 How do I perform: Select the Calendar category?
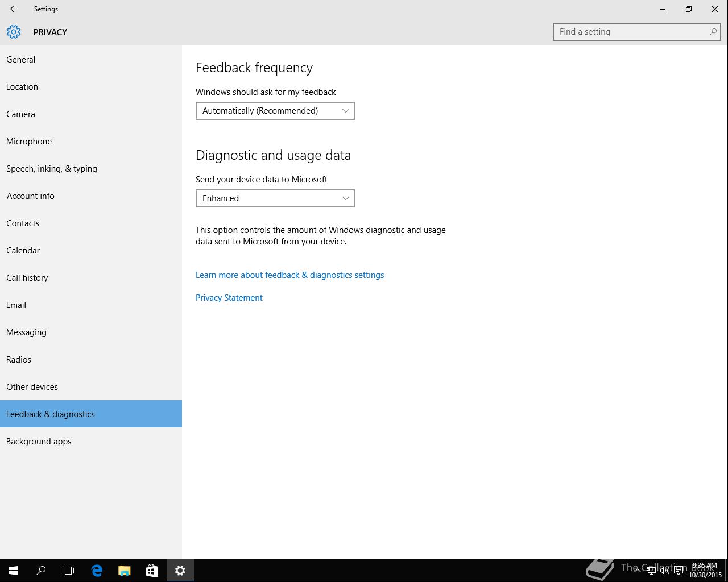[x=91, y=251]
